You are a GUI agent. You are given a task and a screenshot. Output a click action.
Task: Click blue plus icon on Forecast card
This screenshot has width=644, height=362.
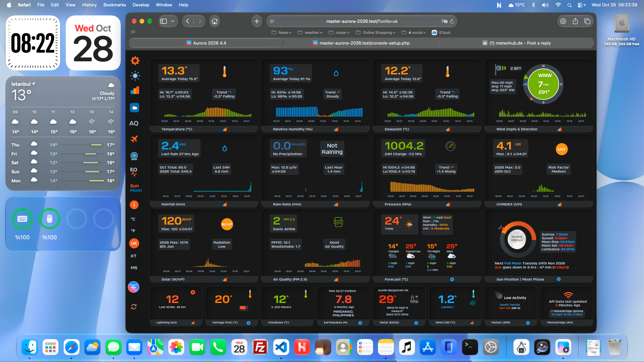pyautogui.click(x=452, y=279)
